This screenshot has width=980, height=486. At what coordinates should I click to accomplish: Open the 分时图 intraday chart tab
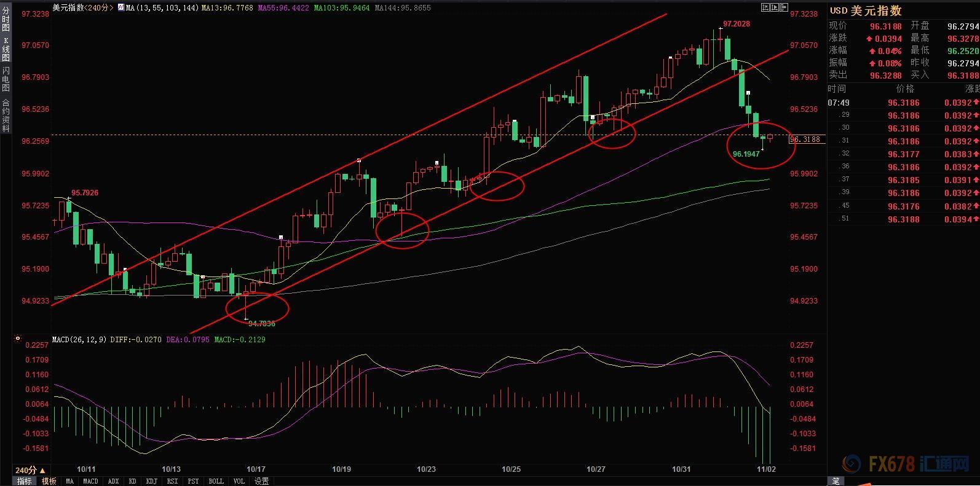[6, 19]
